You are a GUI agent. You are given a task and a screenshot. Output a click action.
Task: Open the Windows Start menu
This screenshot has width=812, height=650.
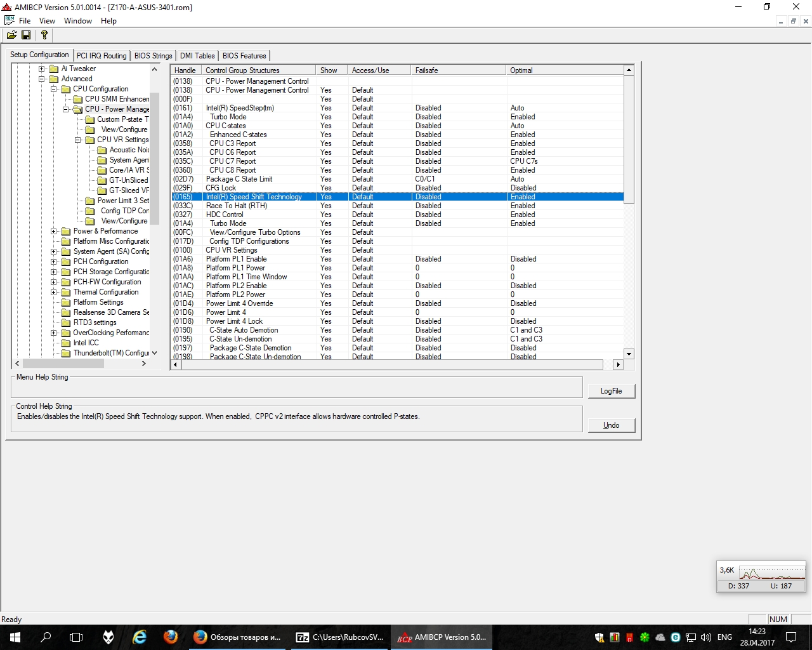click(15, 637)
